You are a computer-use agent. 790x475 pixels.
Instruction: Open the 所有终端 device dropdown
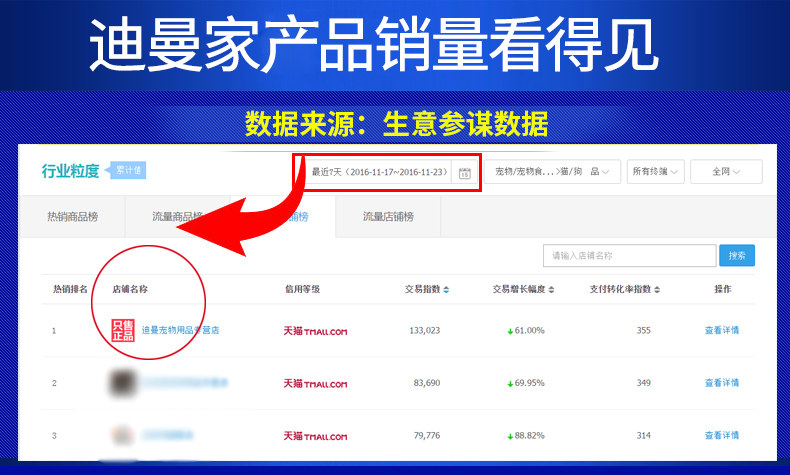(655, 172)
